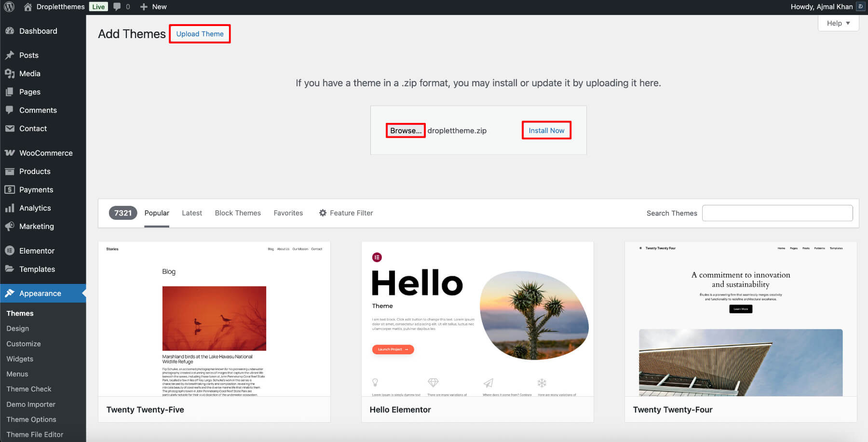Switch to the Latest themes tab
The height and width of the screenshot is (442, 868).
[x=191, y=213]
